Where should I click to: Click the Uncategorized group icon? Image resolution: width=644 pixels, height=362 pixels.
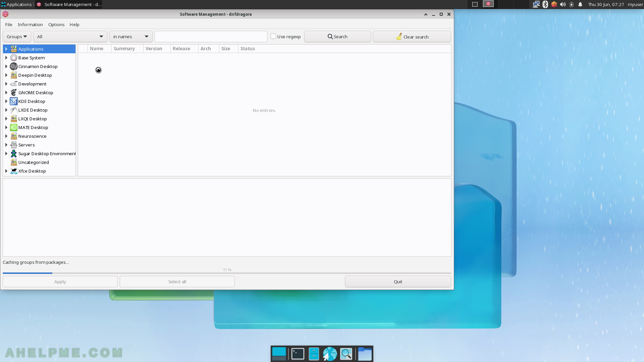tap(14, 162)
